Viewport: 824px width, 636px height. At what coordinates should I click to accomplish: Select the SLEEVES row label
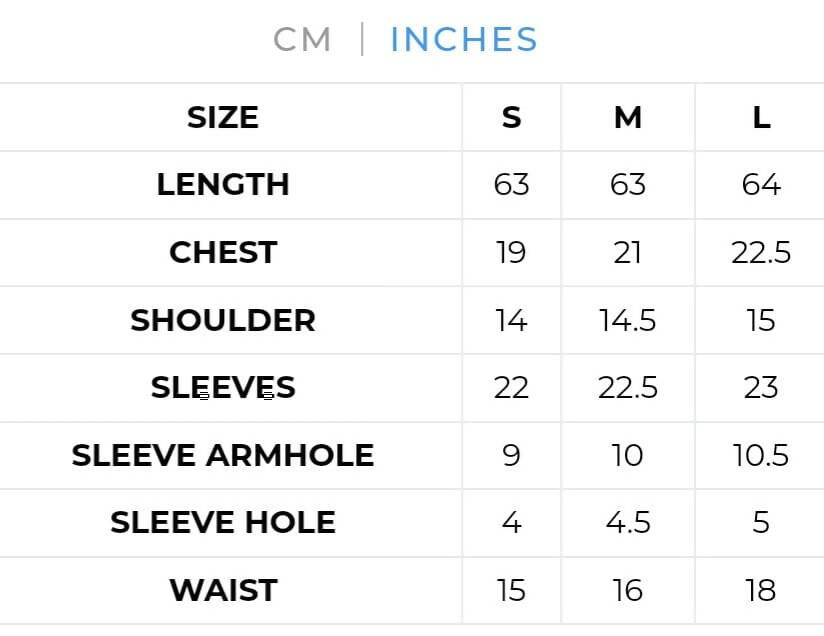[223, 388]
